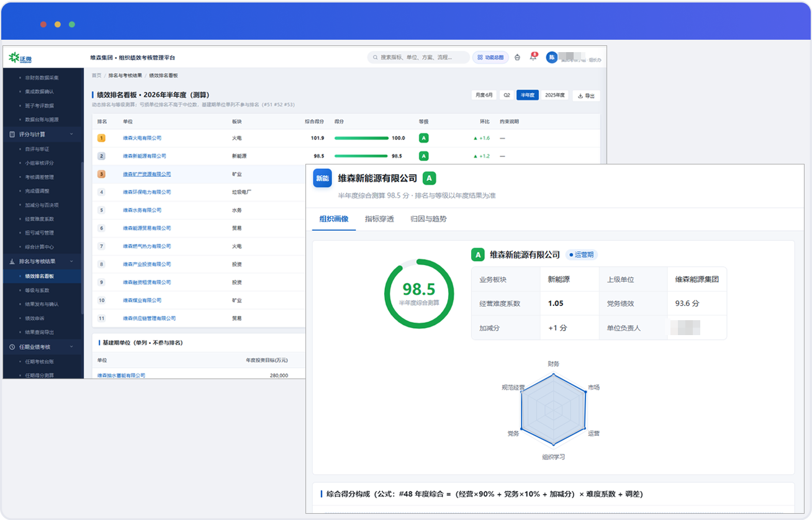
Task: Select the 月度·6月 period option
Action: pyautogui.click(x=484, y=95)
